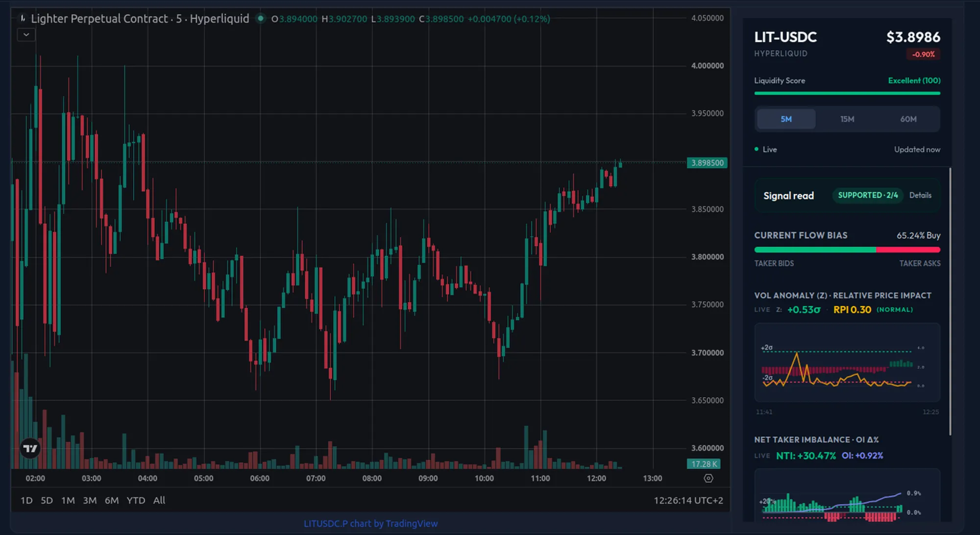Switch to the 60M timeframe tab
Image resolution: width=980 pixels, height=535 pixels.
(x=908, y=119)
